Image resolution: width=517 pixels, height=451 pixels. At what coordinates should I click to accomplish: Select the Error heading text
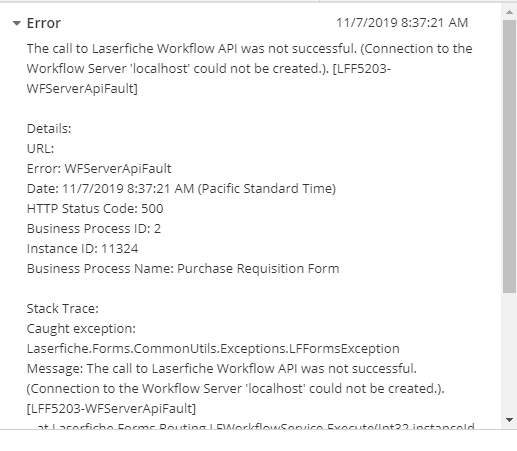pyautogui.click(x=44, y=23)
